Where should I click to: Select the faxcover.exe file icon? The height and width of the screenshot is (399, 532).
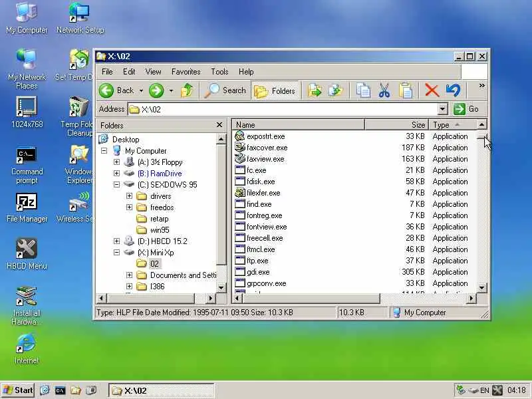(240, 147)
